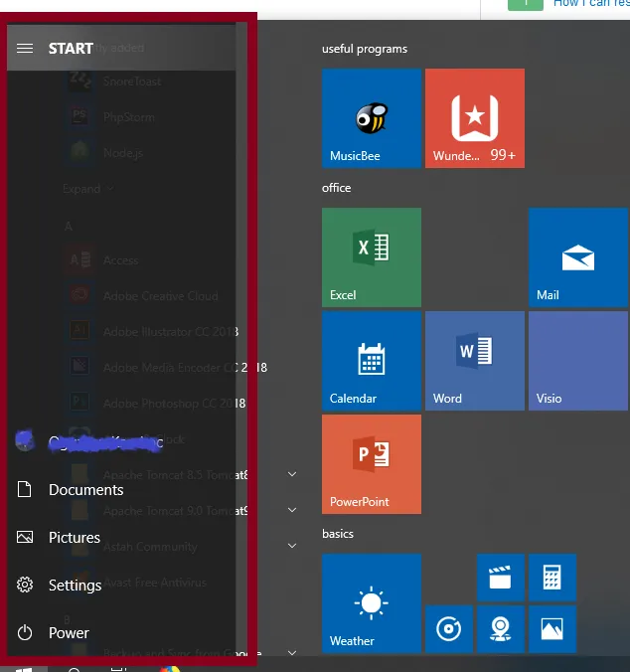Open the Power options
The image size is (630, 672).
click(x=121, y=633)
